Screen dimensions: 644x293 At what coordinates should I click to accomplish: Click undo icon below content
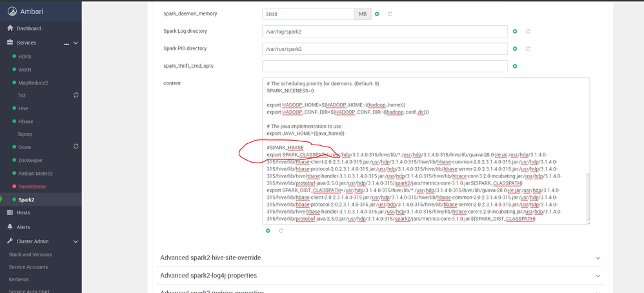(x=281, y=231)
